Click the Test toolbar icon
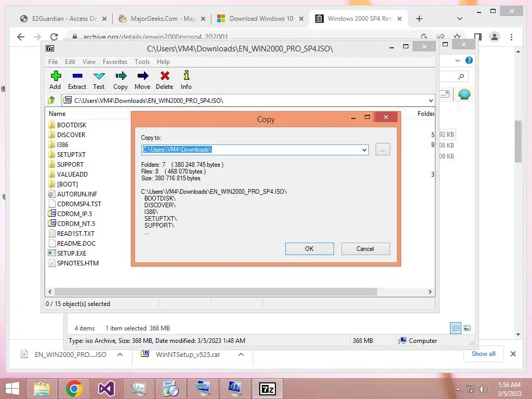The height and width of the screenshot is (399, 532). click(x=99, y=81)
